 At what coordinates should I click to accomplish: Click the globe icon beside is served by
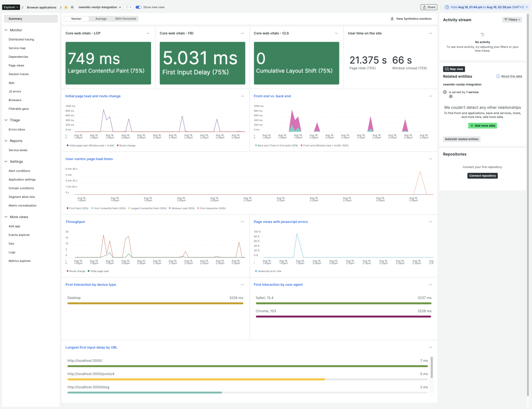point(445,92)
